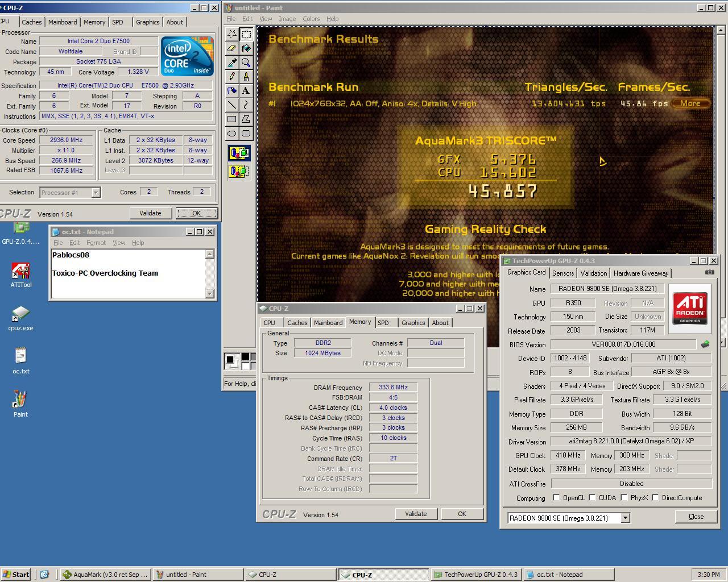Click OK in memory CPU-Z window
This screenshot has height=582, width=728.
coord(462,514)
